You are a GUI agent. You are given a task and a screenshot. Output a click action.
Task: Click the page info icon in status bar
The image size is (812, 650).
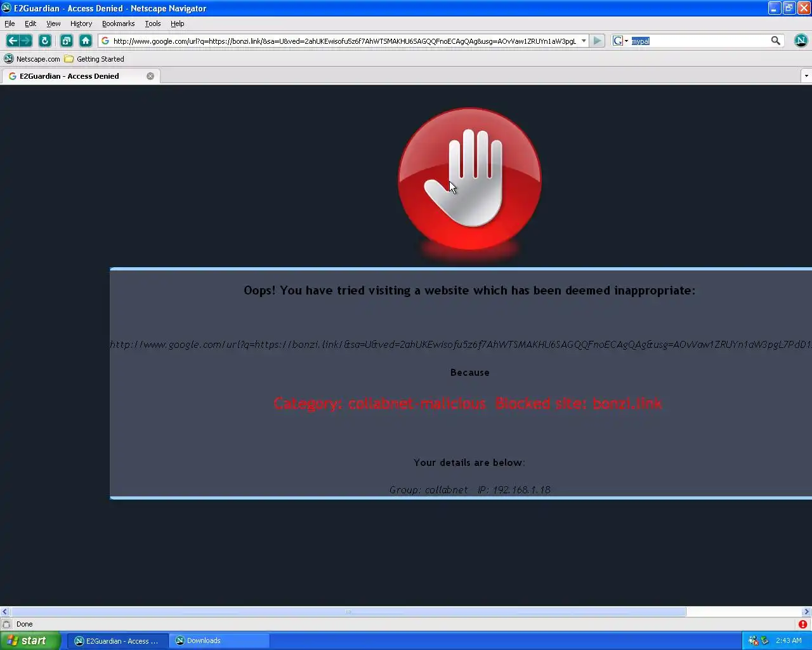(x=6, y=624)
